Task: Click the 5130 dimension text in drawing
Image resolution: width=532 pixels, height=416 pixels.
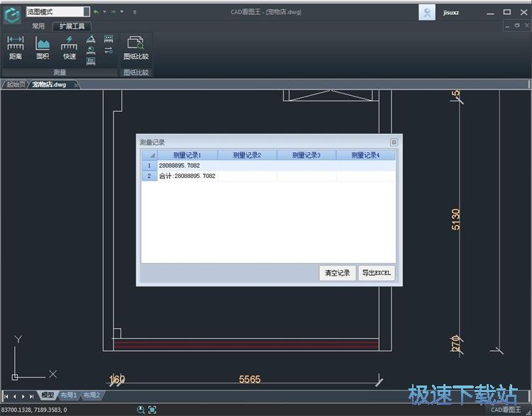Action: [x=456, y=220]
